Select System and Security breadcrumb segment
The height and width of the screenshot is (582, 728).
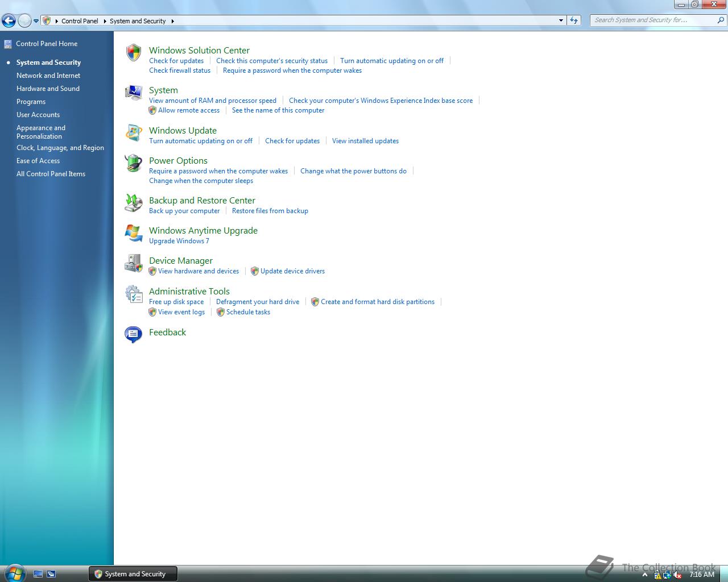[138, 21]
